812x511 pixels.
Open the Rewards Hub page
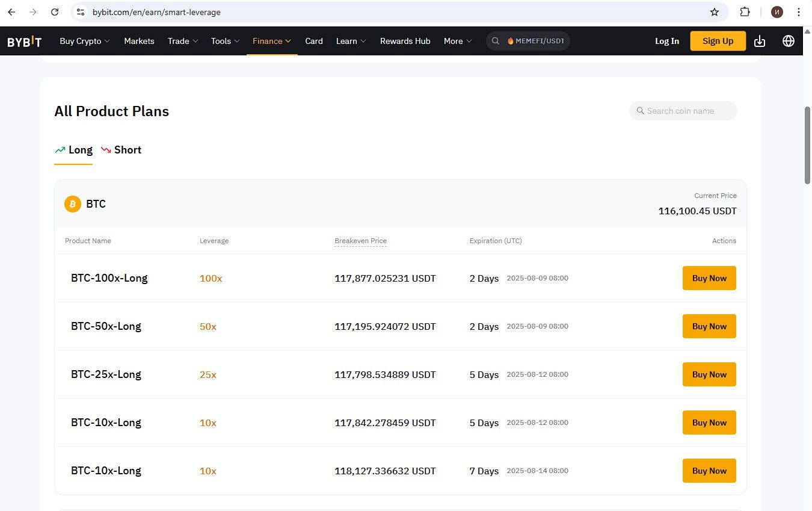click(405, 41)
